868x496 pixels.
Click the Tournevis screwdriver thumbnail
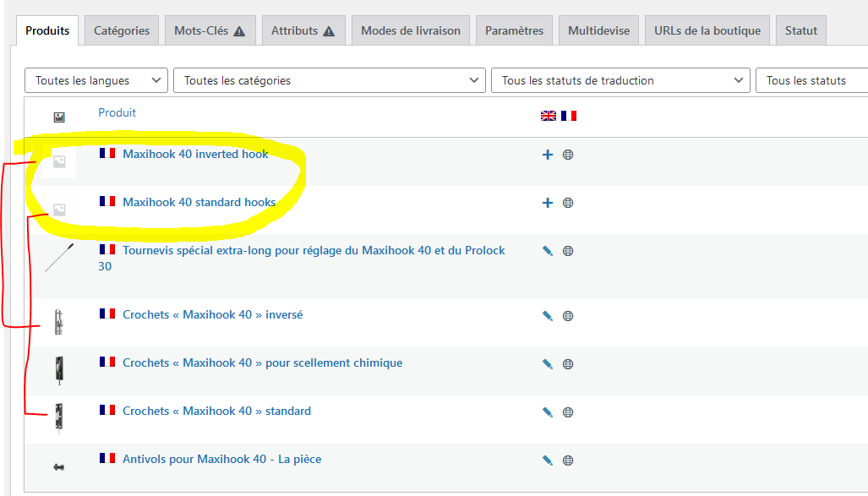tap(59, 258)
